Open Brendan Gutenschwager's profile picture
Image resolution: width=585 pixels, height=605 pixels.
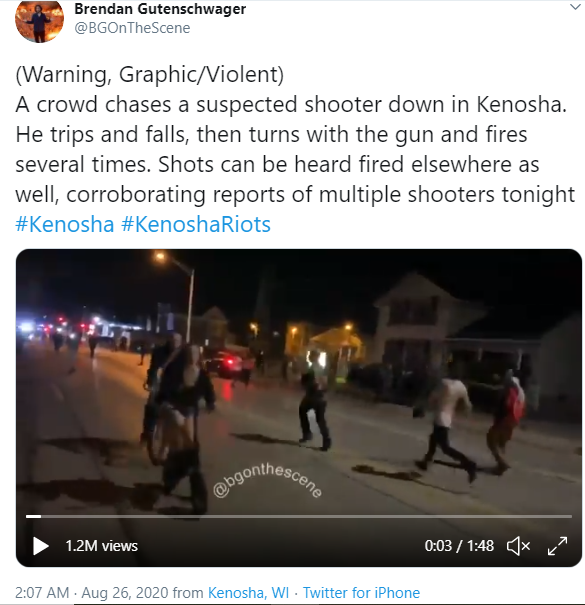[39, 19]
